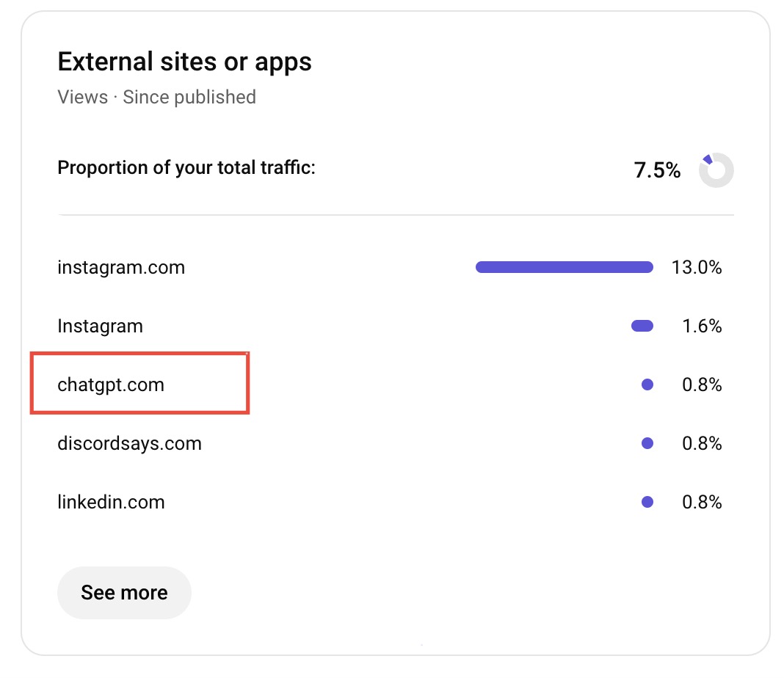Click the discordsays.com dot indicator
The image size is (784, 678).
coord(647,443)
